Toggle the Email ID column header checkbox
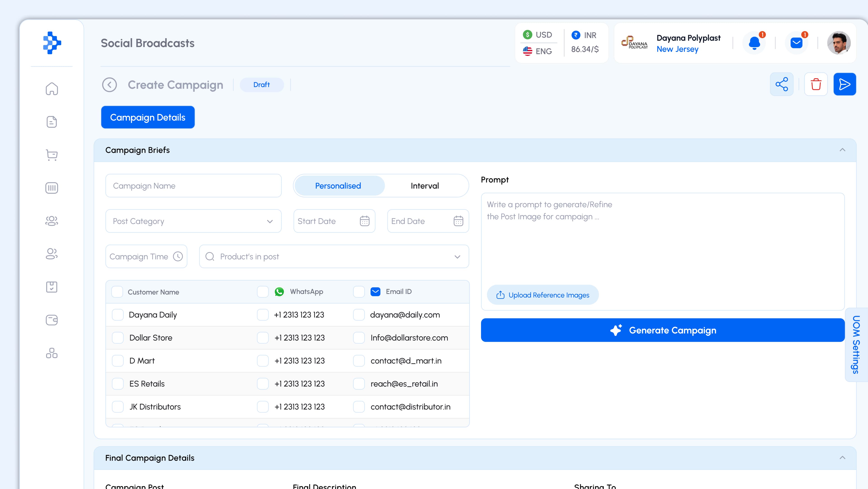Viewport: 868px width, 489px height. [359, 292]
